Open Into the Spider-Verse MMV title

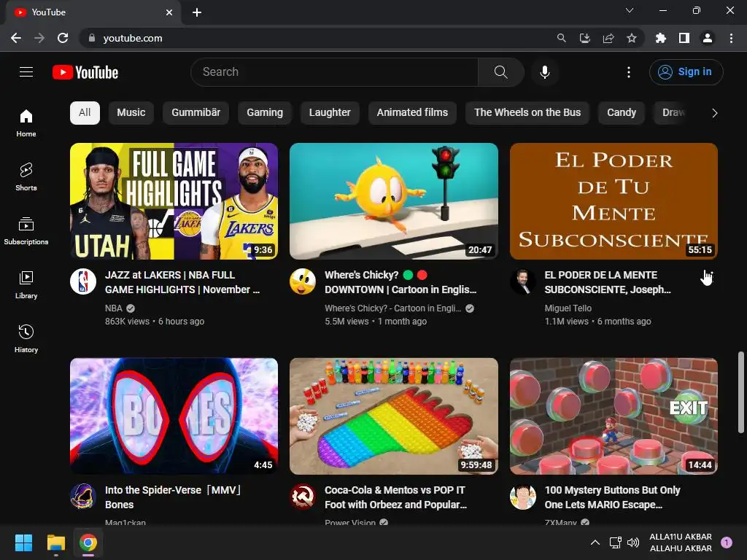[174, 497]
